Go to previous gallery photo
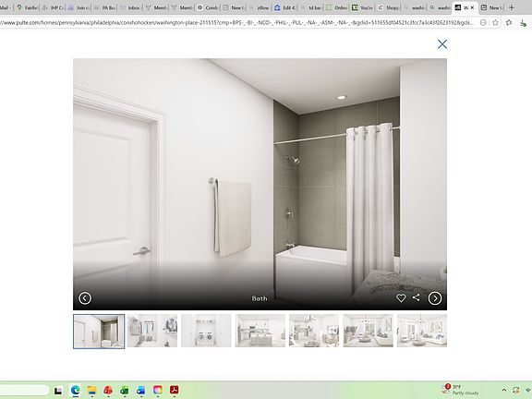 [x=85, y=298]
